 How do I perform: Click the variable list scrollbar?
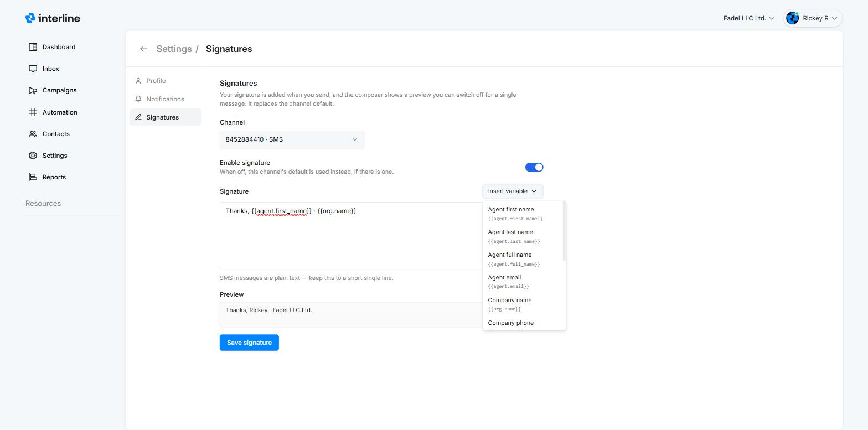pyautogui.click(x=564, y=231)
